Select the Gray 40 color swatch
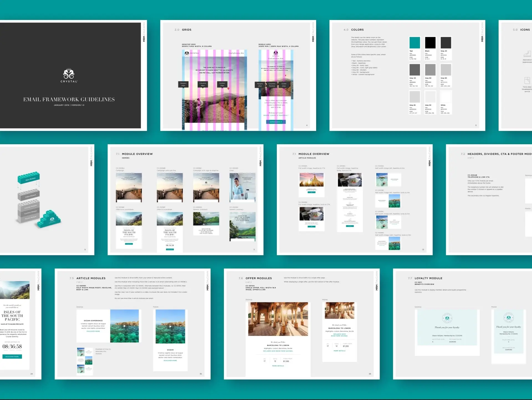 [x=415, y=70]
